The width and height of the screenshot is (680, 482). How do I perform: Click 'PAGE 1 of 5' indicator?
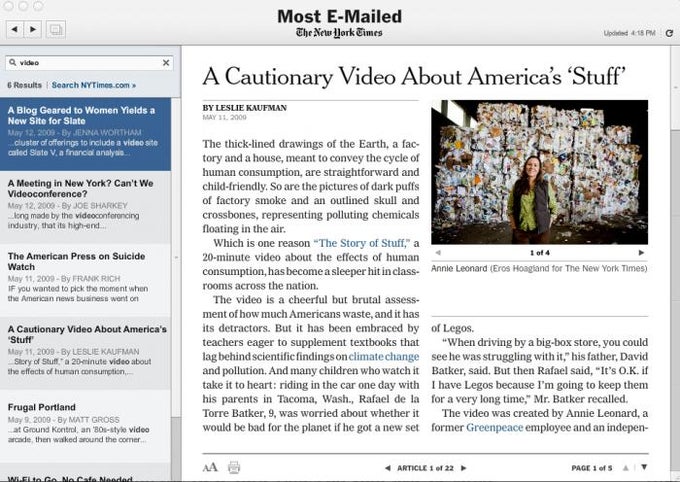tap(592, 468)
